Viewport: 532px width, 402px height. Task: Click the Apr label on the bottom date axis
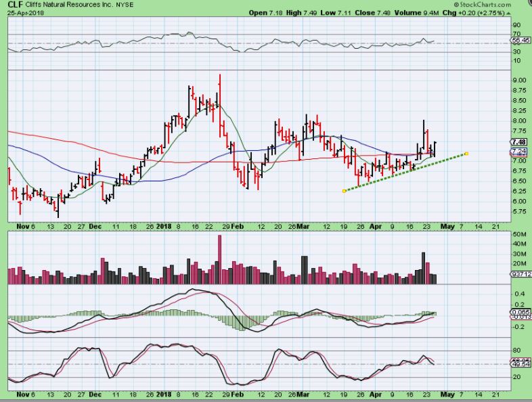click(376, 394)
